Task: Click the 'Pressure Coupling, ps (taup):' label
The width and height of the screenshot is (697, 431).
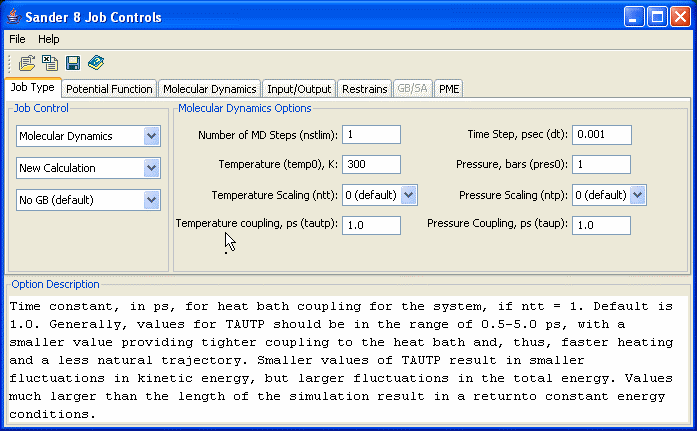Action: 497,223
